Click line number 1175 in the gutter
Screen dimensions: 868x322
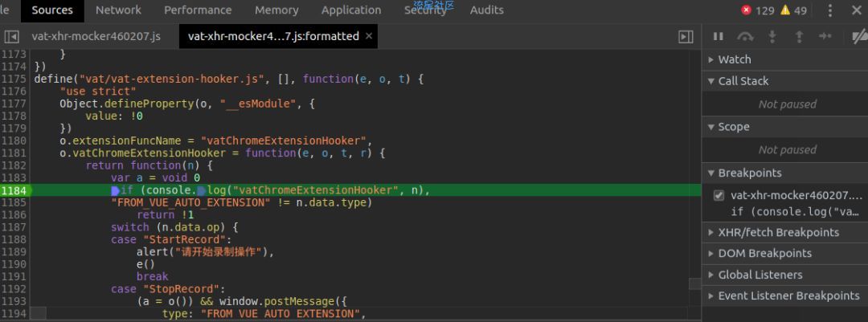pos(14,79)
